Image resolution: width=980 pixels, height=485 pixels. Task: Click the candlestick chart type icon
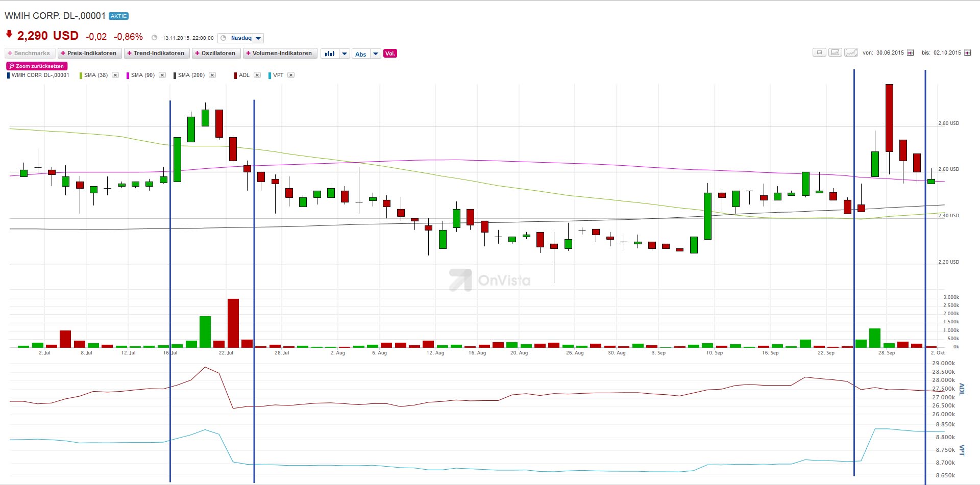coord(330,54)
